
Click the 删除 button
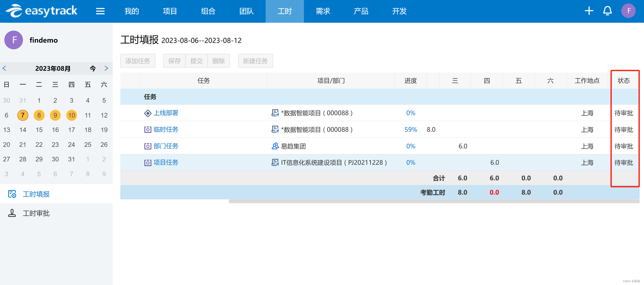pyautogui.click(x=219, y=61)
